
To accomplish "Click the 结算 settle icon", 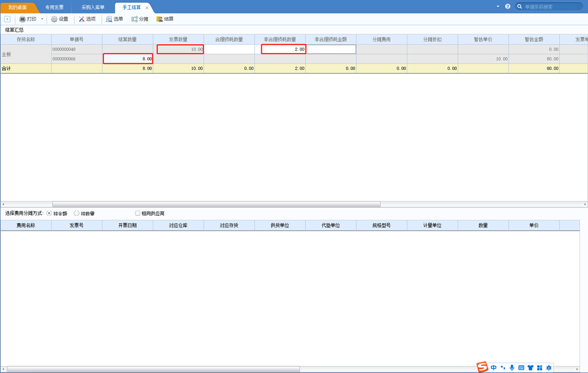I will click(x=159, y=19).
